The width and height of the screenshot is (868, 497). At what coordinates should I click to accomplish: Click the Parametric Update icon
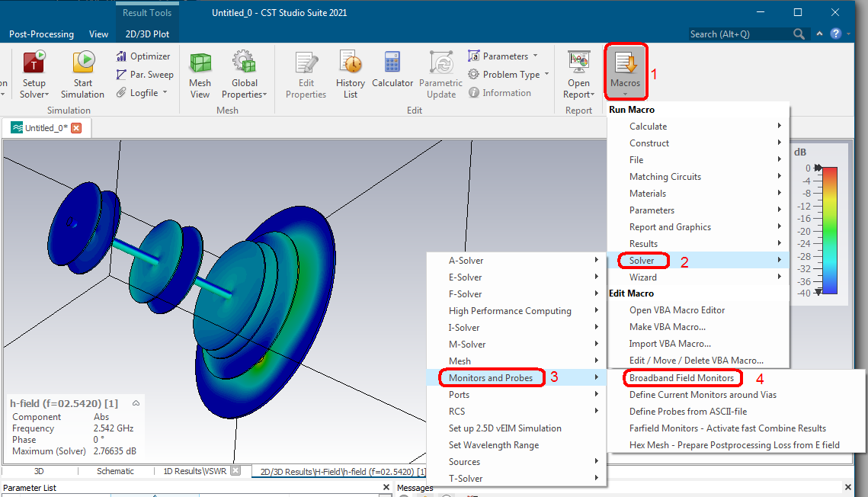441,63
